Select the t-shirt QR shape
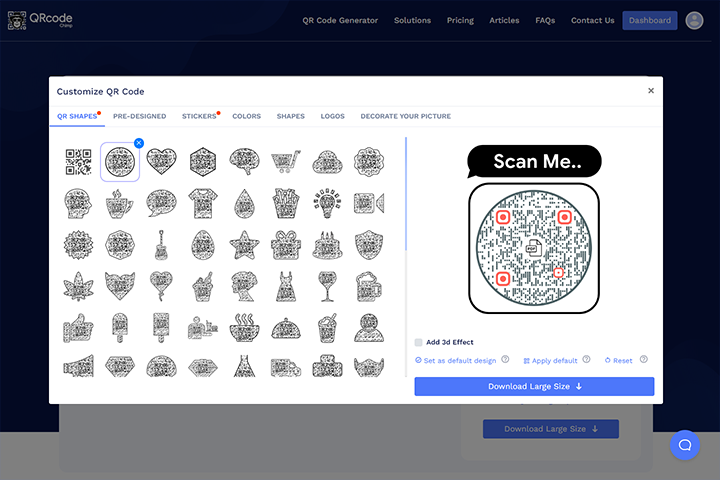The width and height of the screenshot is (720, 480). 202,203
